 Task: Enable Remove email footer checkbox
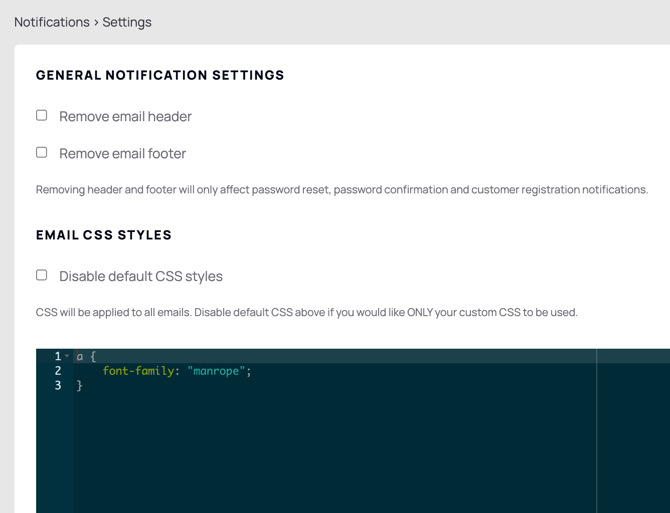(41, 152)
